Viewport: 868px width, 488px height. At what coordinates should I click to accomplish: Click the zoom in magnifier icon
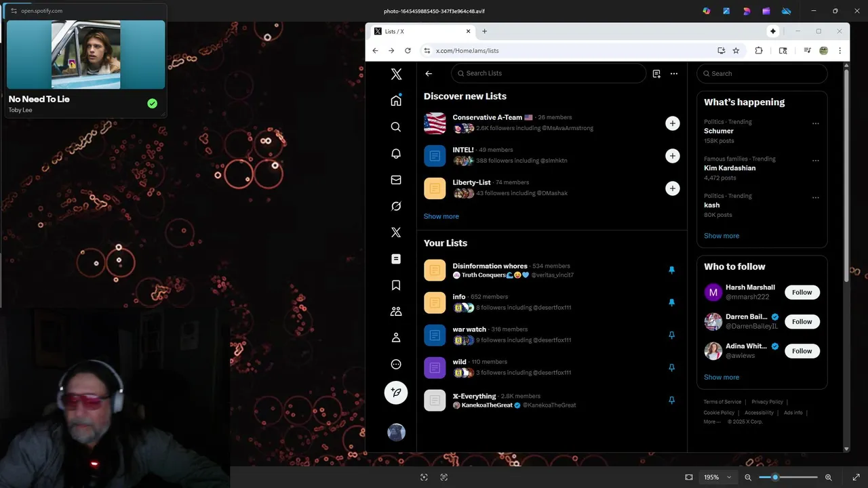coord(828,477)
